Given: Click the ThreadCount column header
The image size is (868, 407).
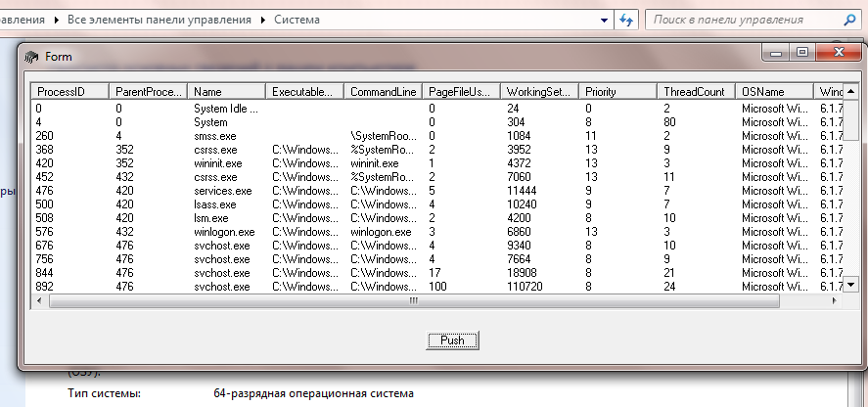Looking at the screenshot, I should pyautogui.click(x=695, y=91).
